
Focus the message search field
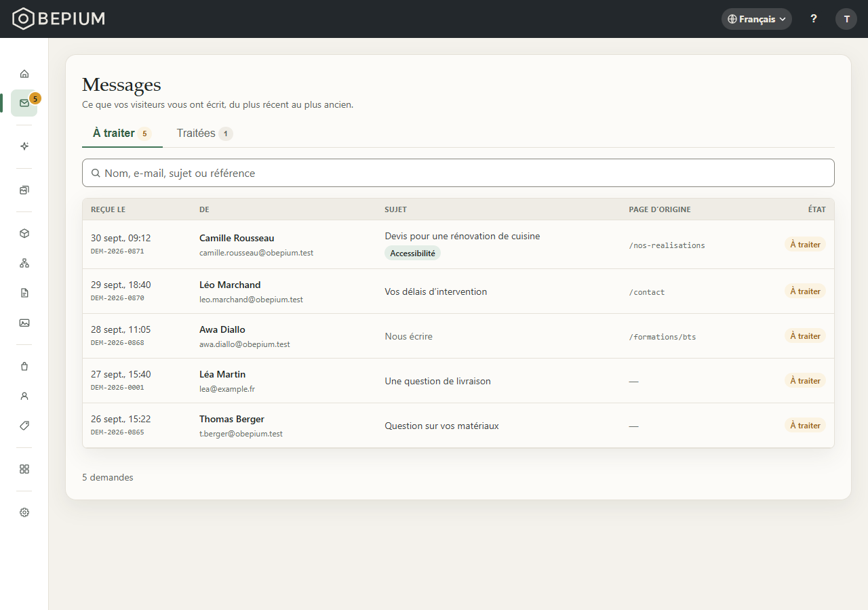click(x=458, y=173)
